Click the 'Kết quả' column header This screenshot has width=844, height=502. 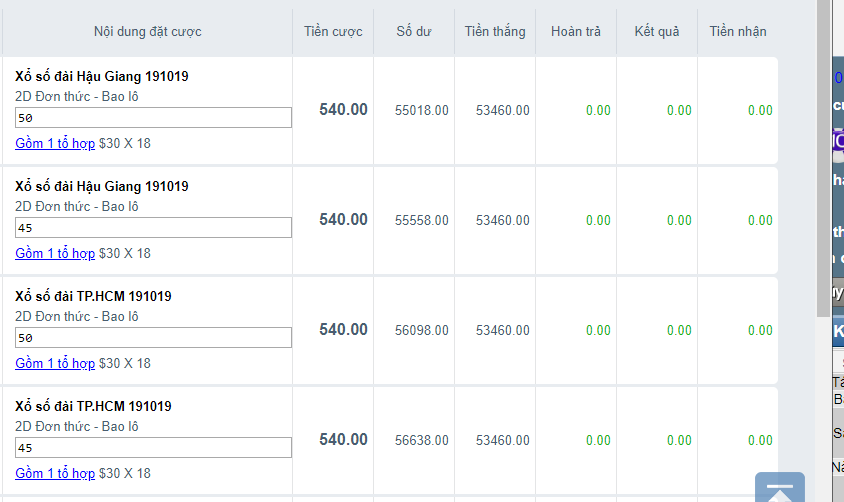point(657,32)
